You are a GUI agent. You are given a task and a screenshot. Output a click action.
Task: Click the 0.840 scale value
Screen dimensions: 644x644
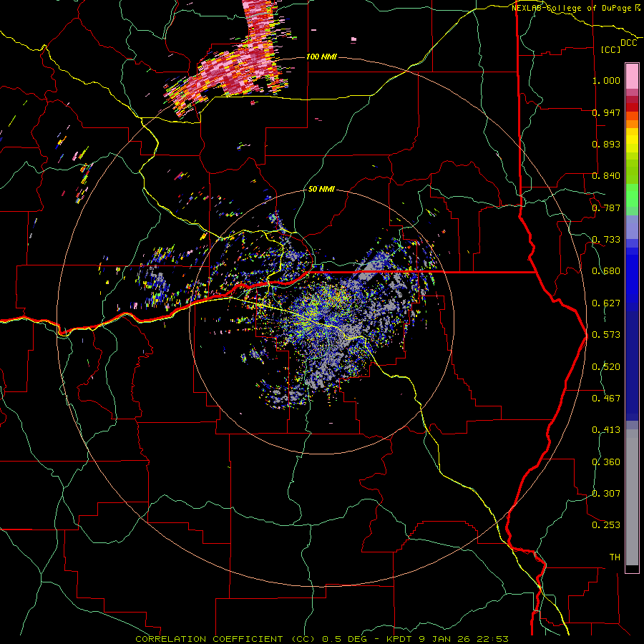tap(606, 176)
